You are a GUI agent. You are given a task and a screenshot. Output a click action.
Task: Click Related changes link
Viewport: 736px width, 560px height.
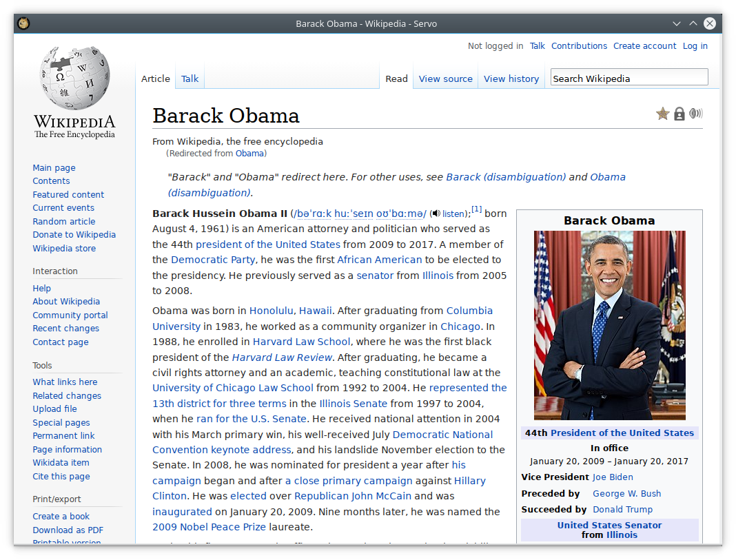(x=67, y=396)
